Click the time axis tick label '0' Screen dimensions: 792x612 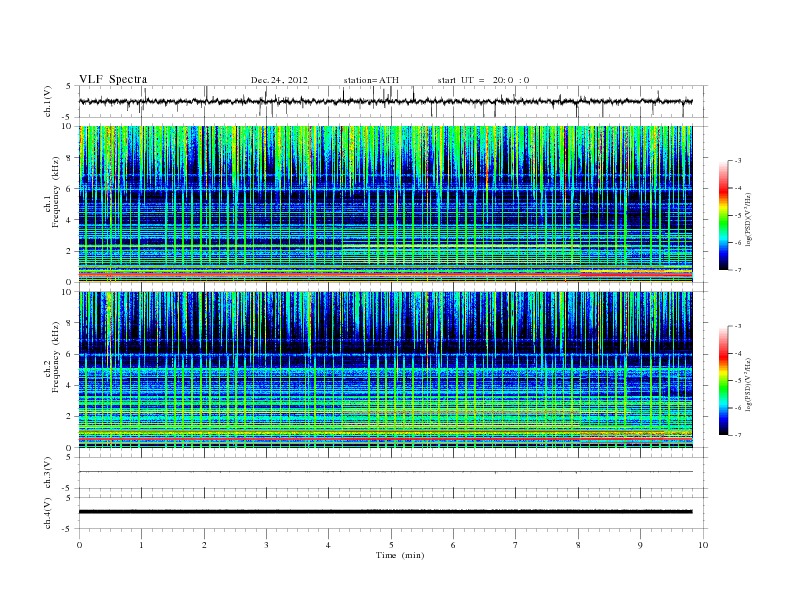[79, 545]
